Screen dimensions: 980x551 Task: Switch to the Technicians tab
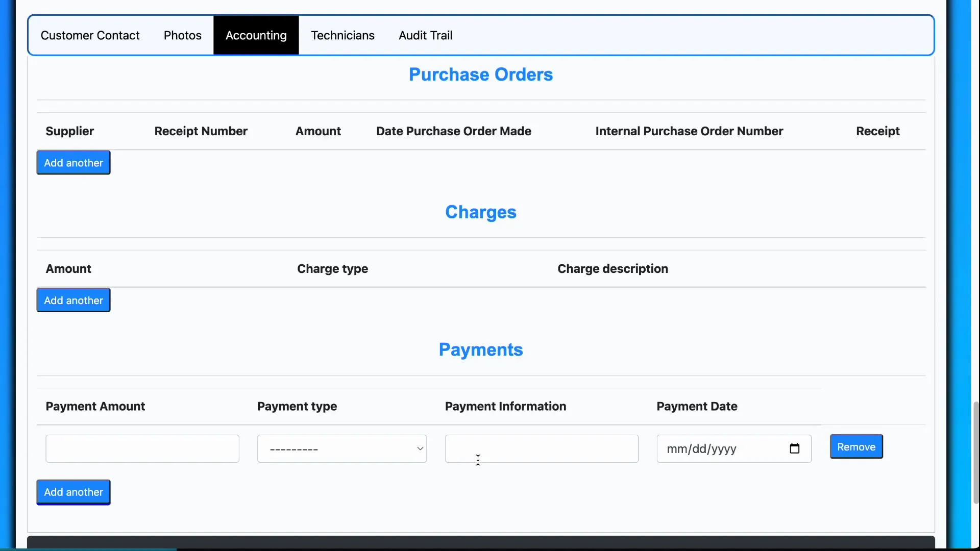pyautogui.click(x=342, y=35)
